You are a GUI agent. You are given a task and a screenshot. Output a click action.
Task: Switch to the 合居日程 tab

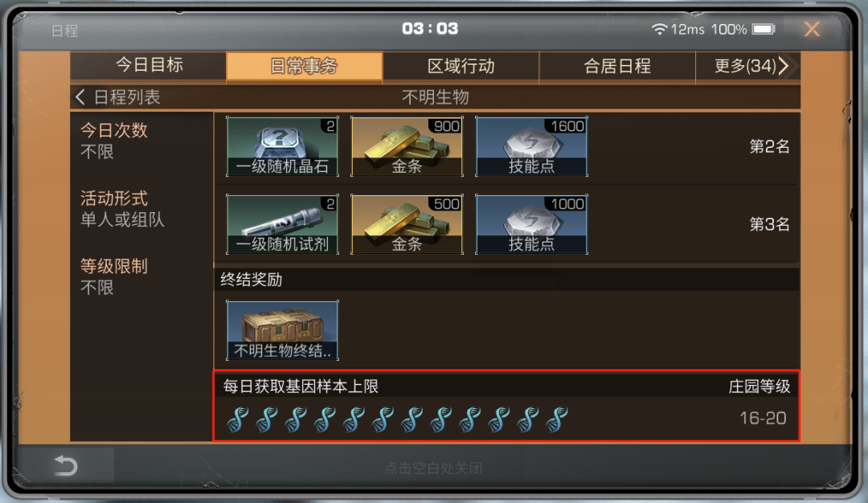click(x=616, y=67)
